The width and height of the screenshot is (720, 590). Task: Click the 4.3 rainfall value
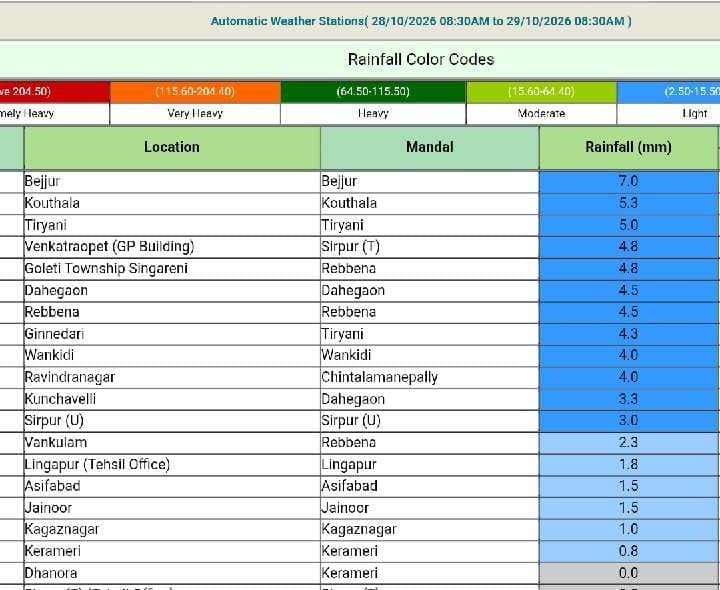[x=628, y=334]
